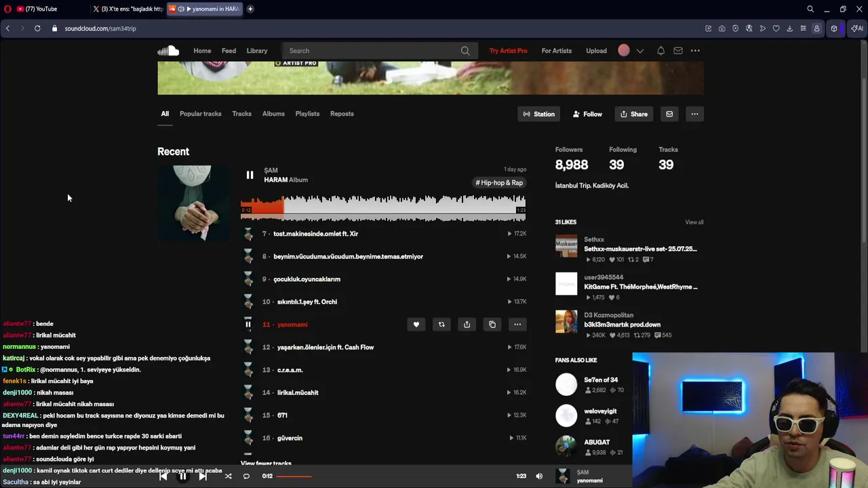Message the artist via envelope button
This screenshot has width=868, height=488.
[669, 114]
